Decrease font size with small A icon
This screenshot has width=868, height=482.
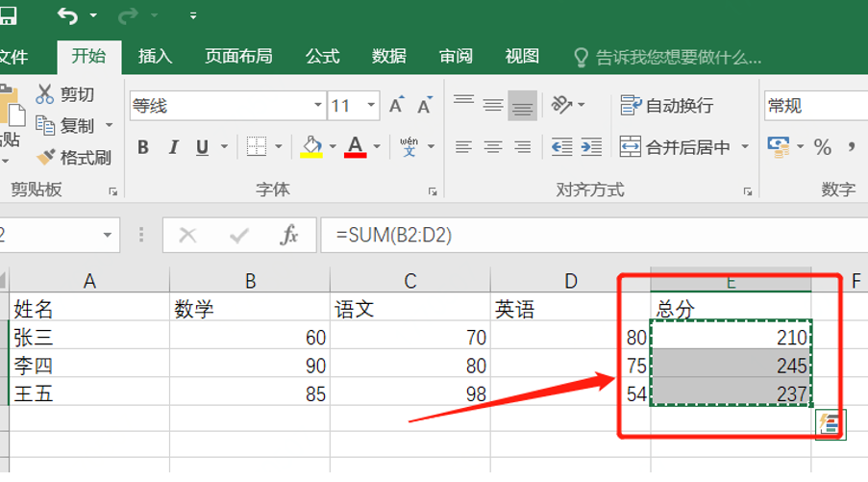tap(425, 105)
